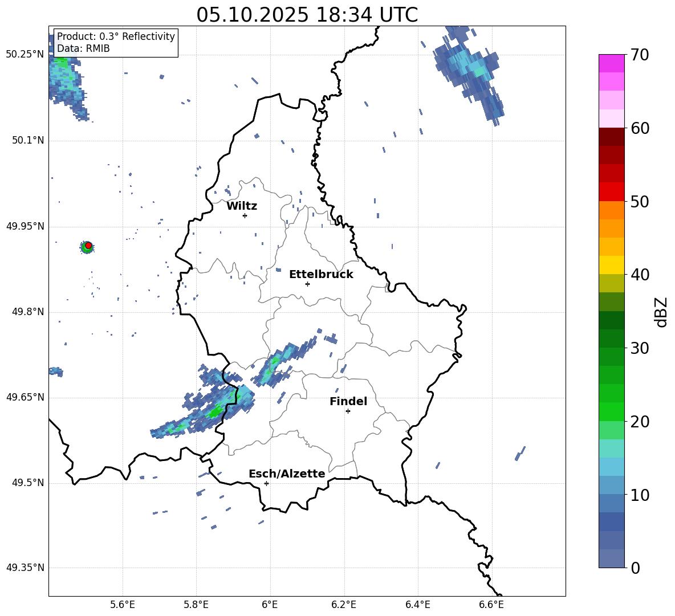Screen dimensions: 675x616
Task: Click the 10 colorbar tick label
Action: pos(639,495)
